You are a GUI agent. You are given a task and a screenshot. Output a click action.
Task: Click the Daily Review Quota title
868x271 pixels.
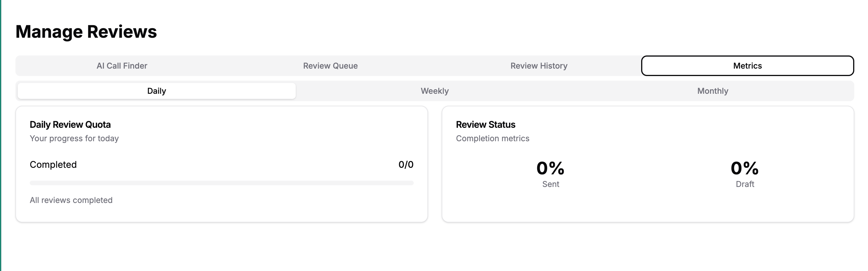tap(70, 125)
